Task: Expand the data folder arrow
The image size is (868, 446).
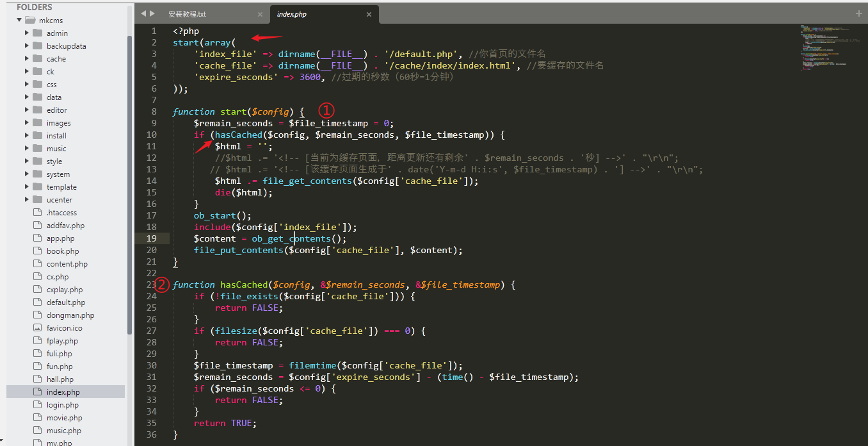Action: coord(27,97)
